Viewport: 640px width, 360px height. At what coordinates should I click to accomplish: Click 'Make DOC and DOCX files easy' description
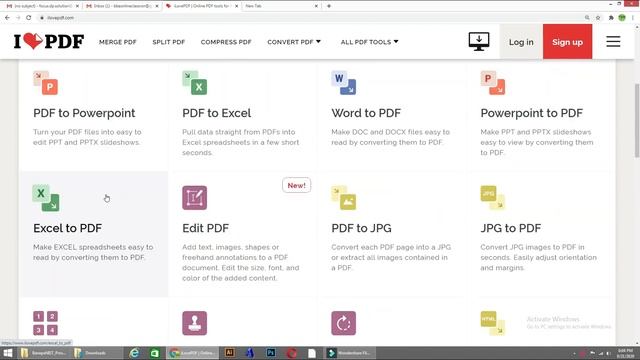pos(390,137)
